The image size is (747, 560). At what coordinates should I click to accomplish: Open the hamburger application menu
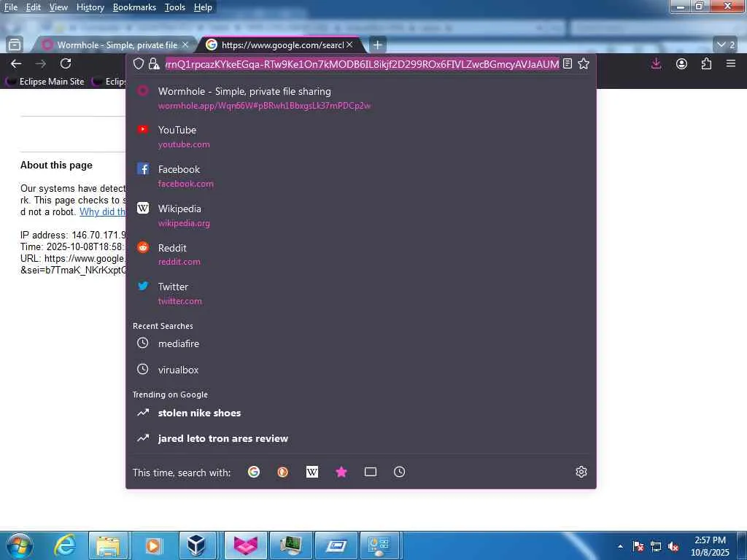point(731,63)
